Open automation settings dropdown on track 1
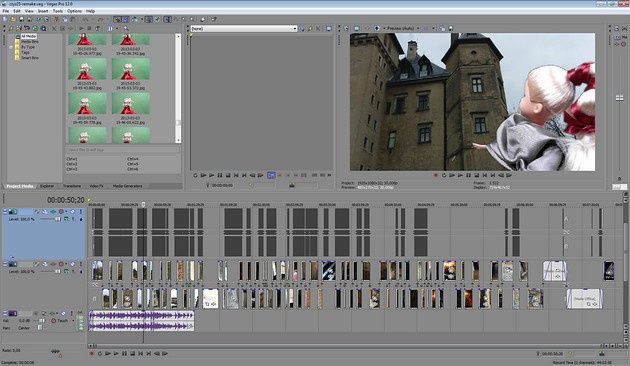 pos(66,211)
